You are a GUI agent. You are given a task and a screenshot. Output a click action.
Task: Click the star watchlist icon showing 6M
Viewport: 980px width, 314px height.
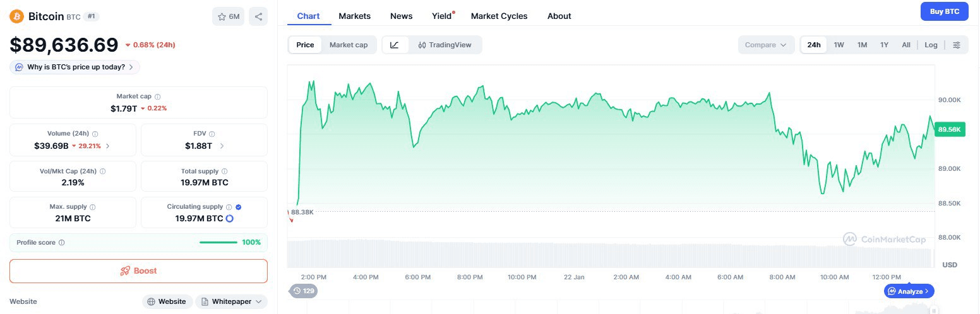[229, 17]
